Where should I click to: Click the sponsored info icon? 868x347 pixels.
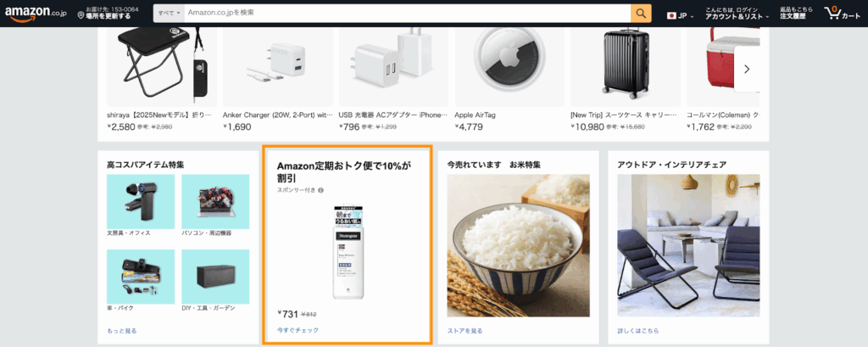(x=320, y=190)
